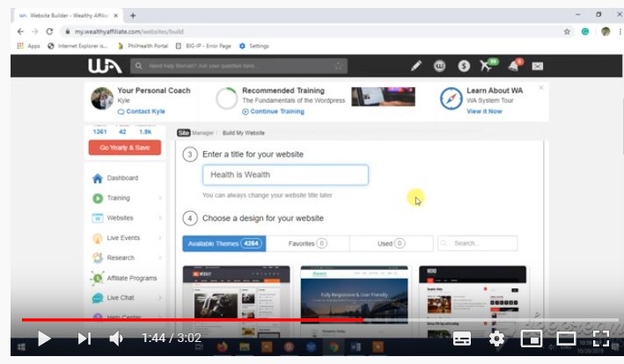Click the Dashboard house icon
The width and height of the screenshot is (624, 364).
[x=98, y=178]
